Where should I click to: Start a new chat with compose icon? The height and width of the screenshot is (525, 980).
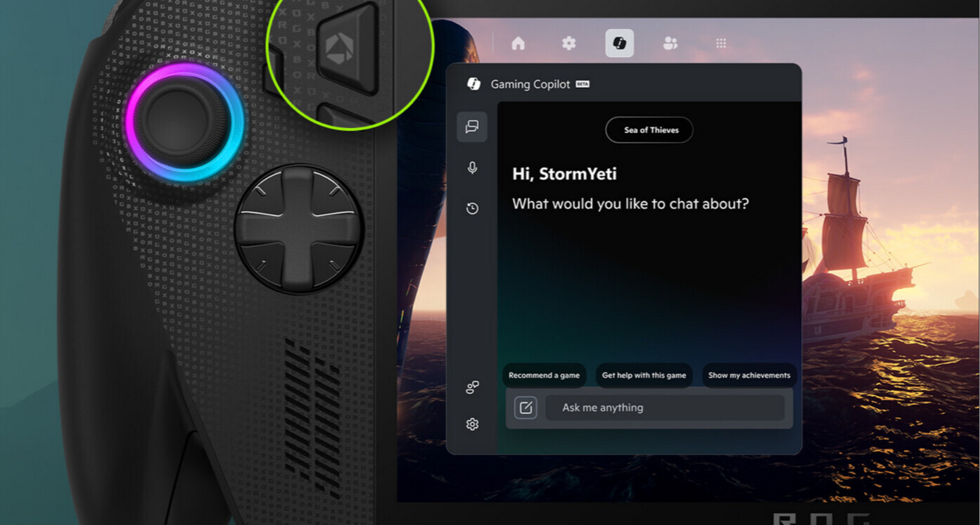pyautogui.click(x=526, y=407)
